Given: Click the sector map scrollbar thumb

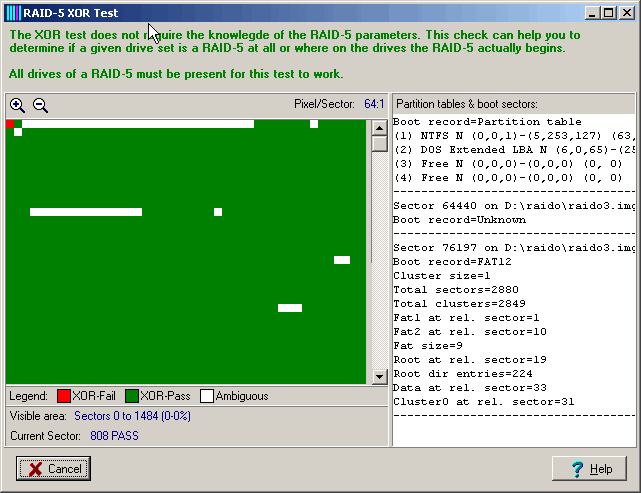Looking at the screenshot, I should [x=379, y=143].
